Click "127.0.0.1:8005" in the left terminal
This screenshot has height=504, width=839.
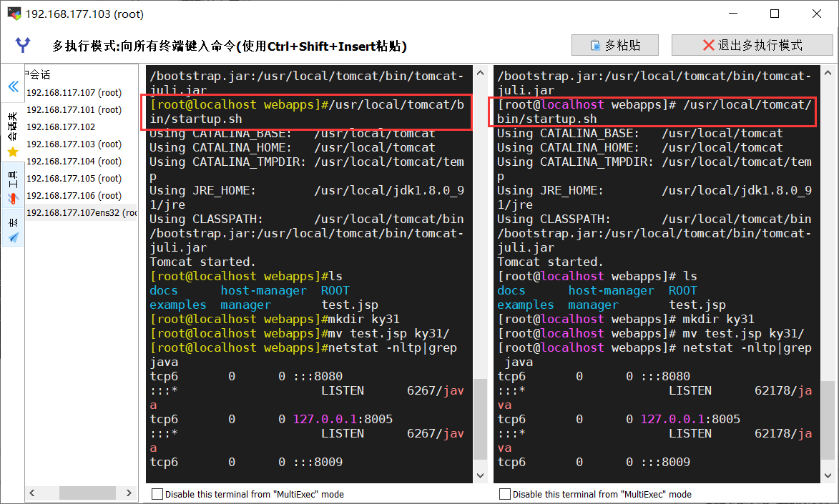click(x=343, y=419)
